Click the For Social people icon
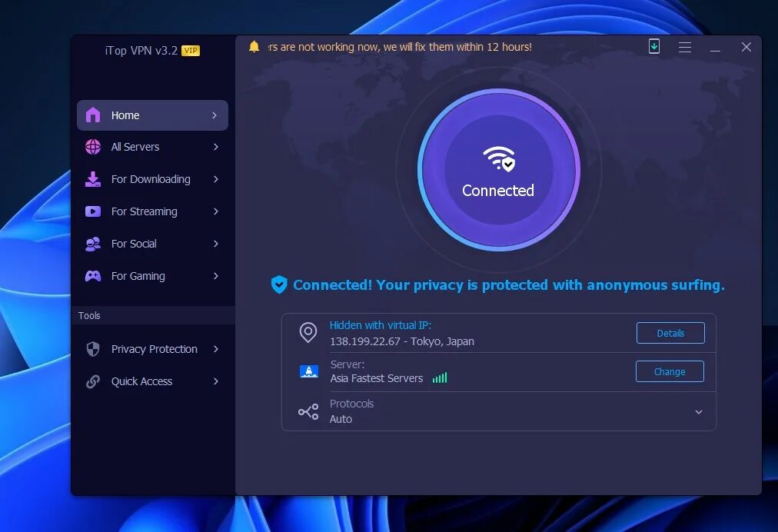The image size is (778, 532). click(93, 244)
